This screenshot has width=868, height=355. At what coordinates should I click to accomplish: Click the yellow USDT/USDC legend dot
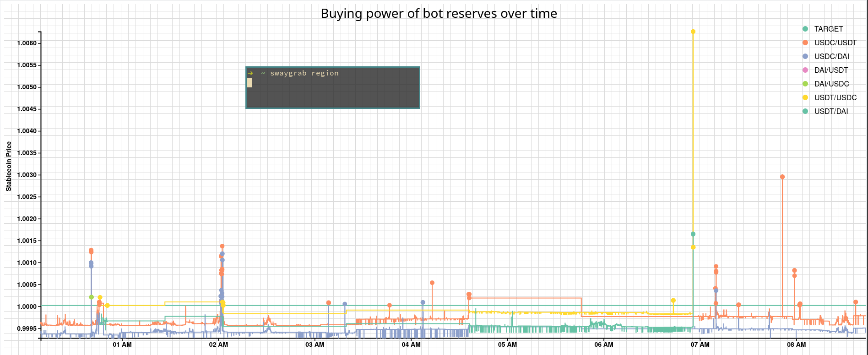805,97
